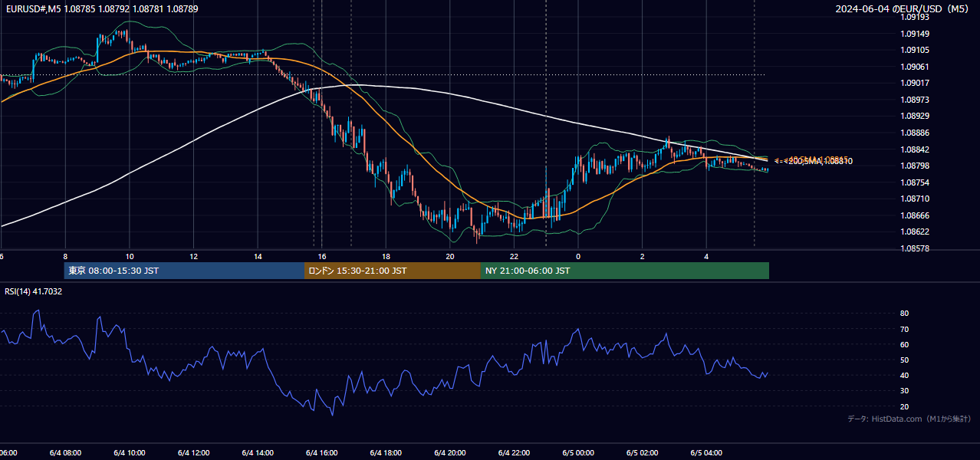Click the 6/4 08:00 bottom time label
The width and height of the screenshot is (980, 460).
[x=65, y=452]
